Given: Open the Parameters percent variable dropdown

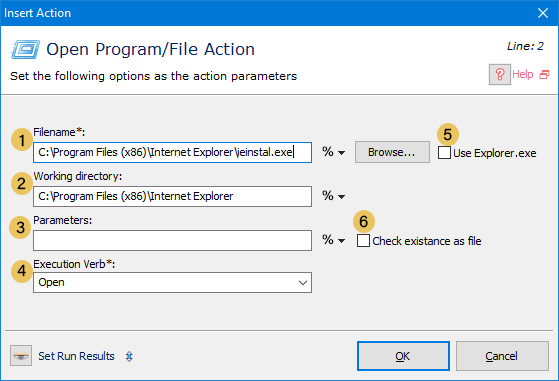Looking at the screenshot, I should (x=333, y=240).
